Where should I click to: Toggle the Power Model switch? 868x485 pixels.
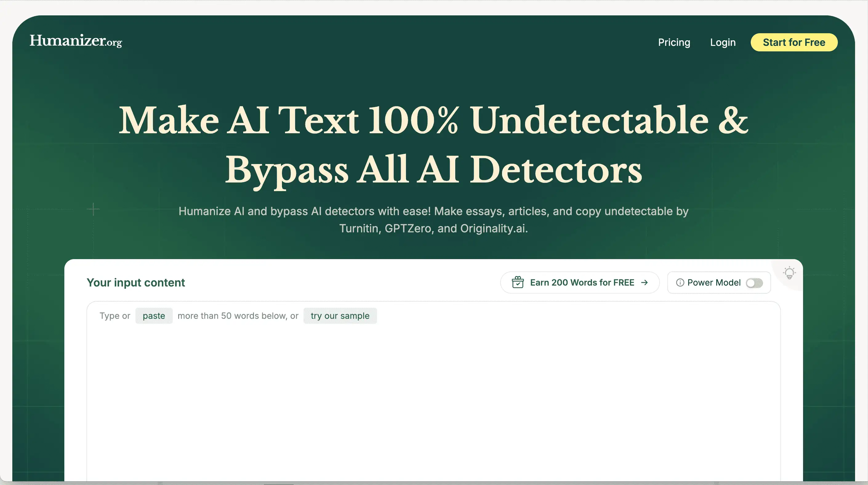754,283
